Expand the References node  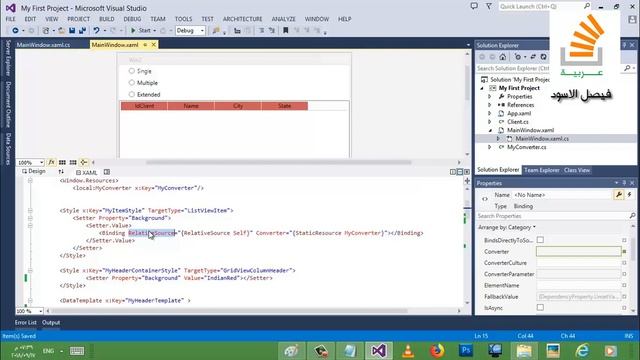489,105
